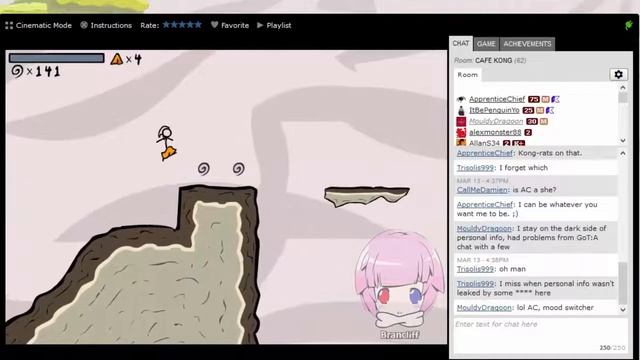Click ItBePenguinYo's avatar in the user list
Screen dimensions: 640x360
pos(461,110)
